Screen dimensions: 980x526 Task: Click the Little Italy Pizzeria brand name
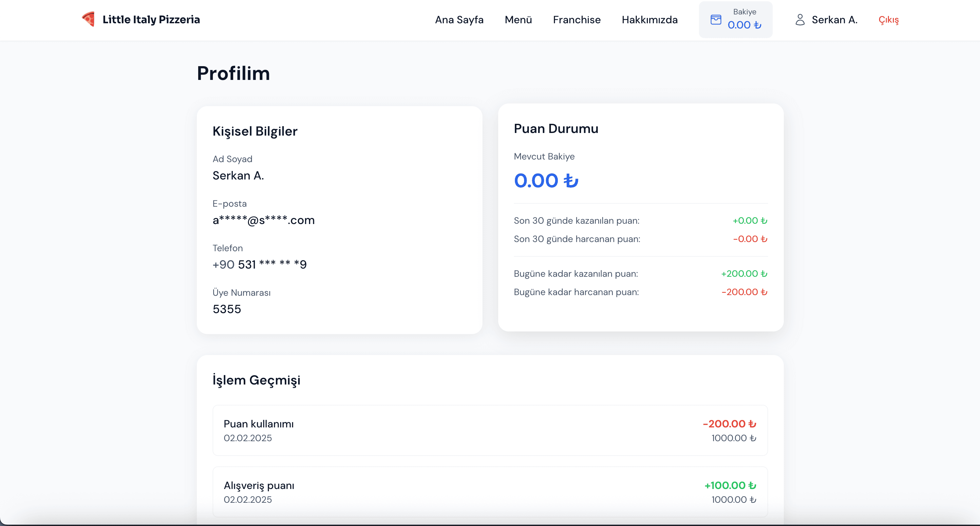(x=151, y=19)
